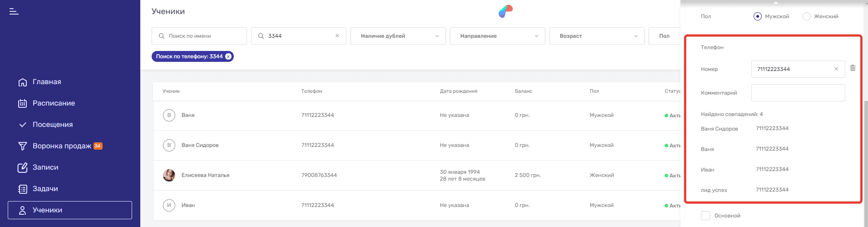Click the Поиск по имени search field
Viewport: 868px width, 227px height.
pos(204,36)
